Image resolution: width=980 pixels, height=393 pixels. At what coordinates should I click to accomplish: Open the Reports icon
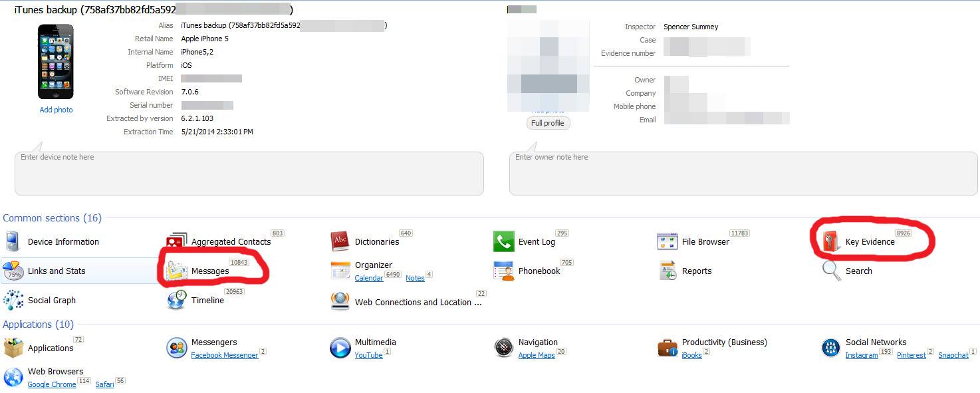pos(668,271)
